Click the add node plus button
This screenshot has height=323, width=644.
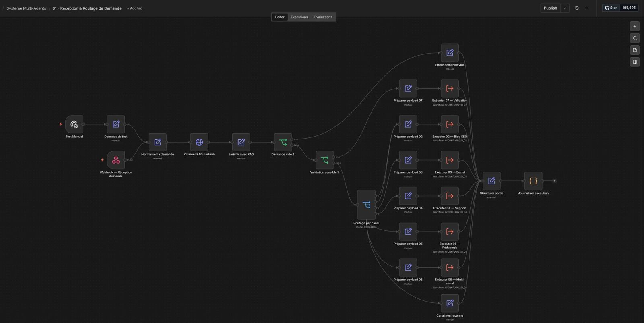pyautogui.click(x=635, y=26)
